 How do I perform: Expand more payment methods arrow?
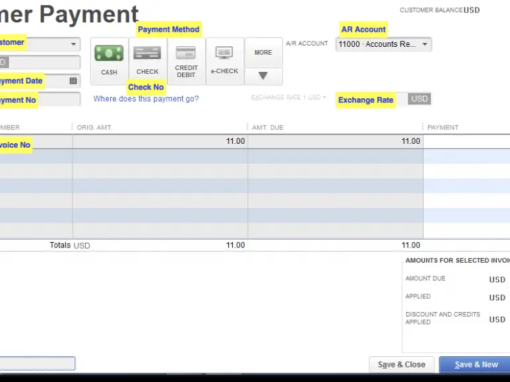[263, 76]
